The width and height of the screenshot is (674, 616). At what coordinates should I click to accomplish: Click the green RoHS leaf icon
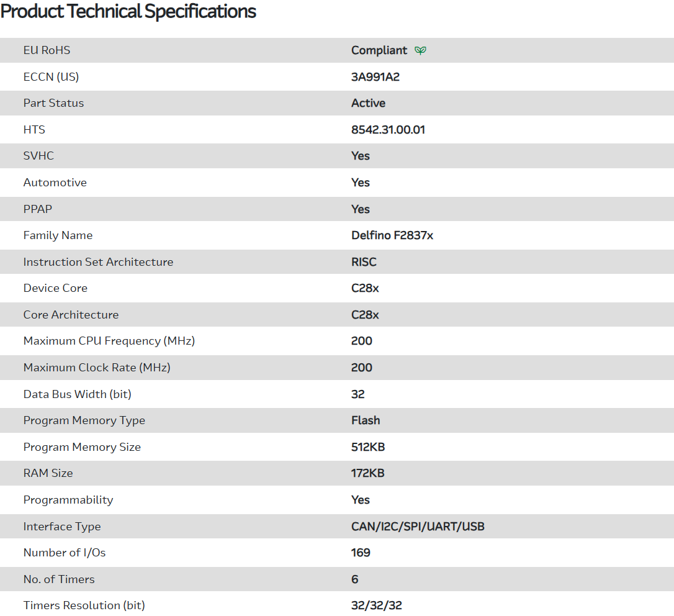point(420,50)
